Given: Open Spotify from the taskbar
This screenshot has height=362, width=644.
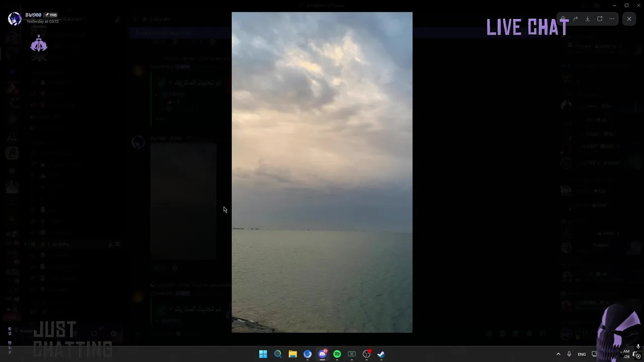Looking at the screenshot, I should pyautogui.click(x=337, y=354).
